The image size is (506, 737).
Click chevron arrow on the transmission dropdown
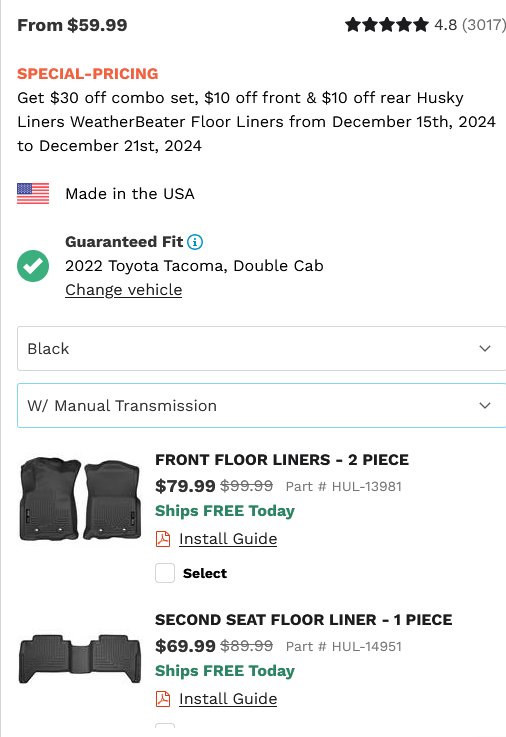tap(485, 405)
